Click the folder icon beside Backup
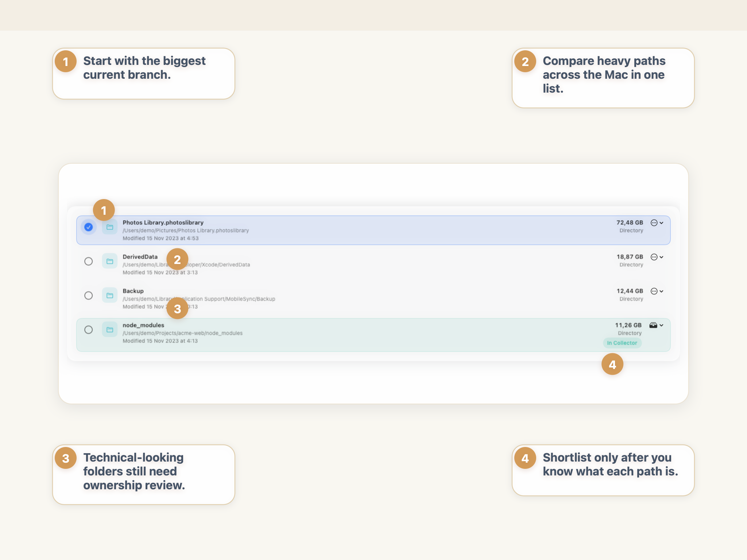The height and width of the screenshot is (560, 747). point(109,295)
